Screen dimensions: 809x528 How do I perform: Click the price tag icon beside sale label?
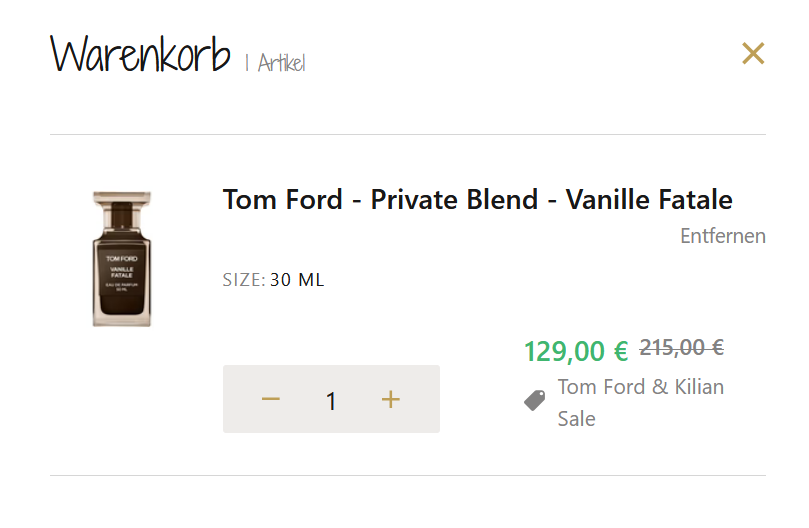(535, 401)
